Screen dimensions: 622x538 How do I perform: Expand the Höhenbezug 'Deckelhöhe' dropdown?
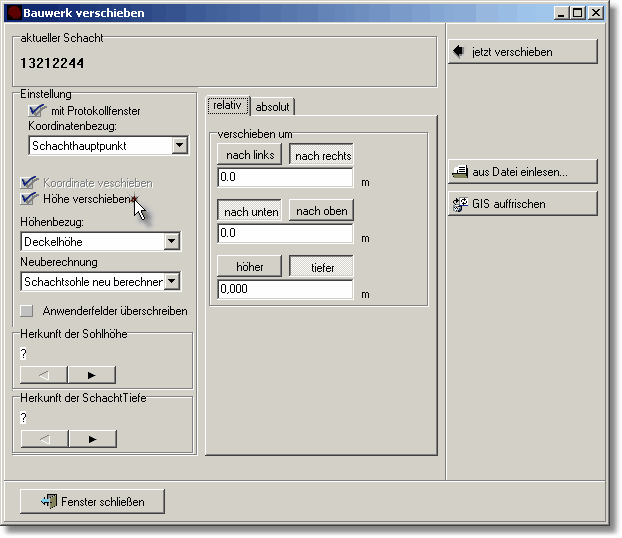click(172, 241)
